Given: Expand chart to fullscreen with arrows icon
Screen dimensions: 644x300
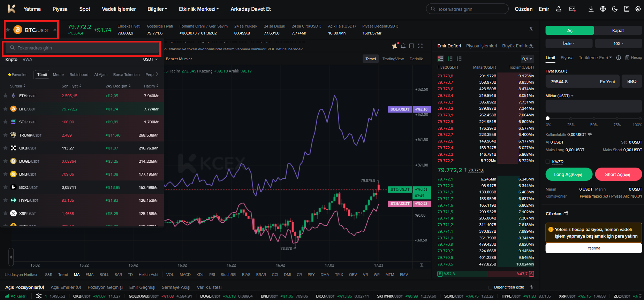Looking at the screenshot, I should tap(420, 46).
